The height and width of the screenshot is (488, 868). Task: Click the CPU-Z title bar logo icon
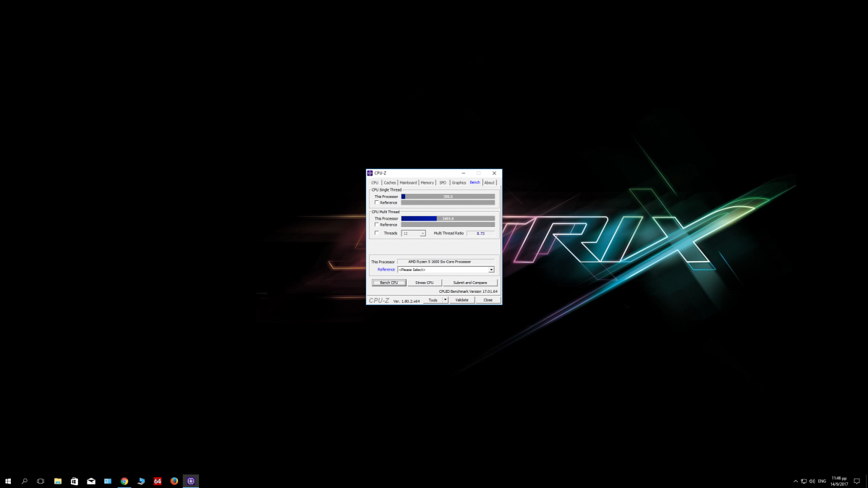click(x=370, y=174)
